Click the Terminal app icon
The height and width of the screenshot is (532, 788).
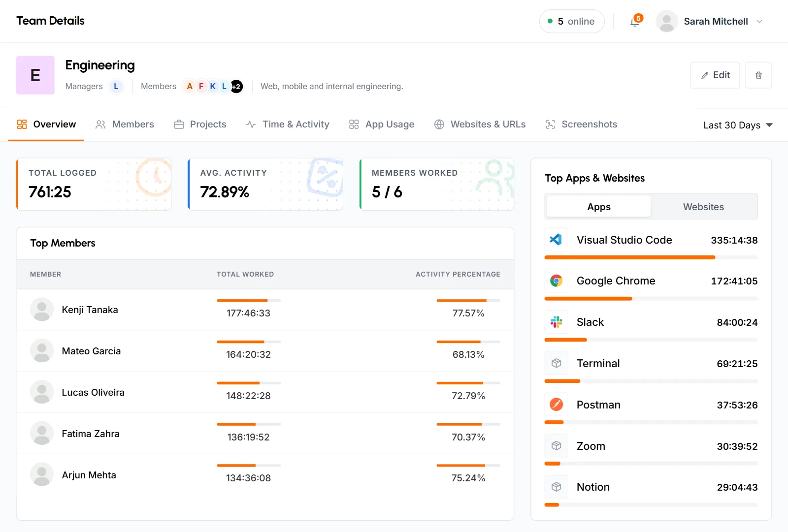[x=556, y=363]
